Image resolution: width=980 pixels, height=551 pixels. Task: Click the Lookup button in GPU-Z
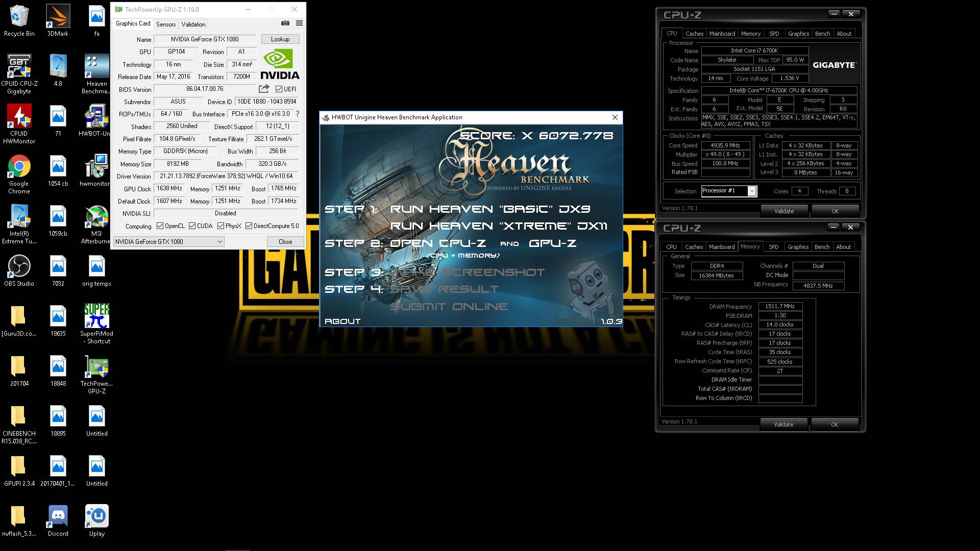[280, 39]
